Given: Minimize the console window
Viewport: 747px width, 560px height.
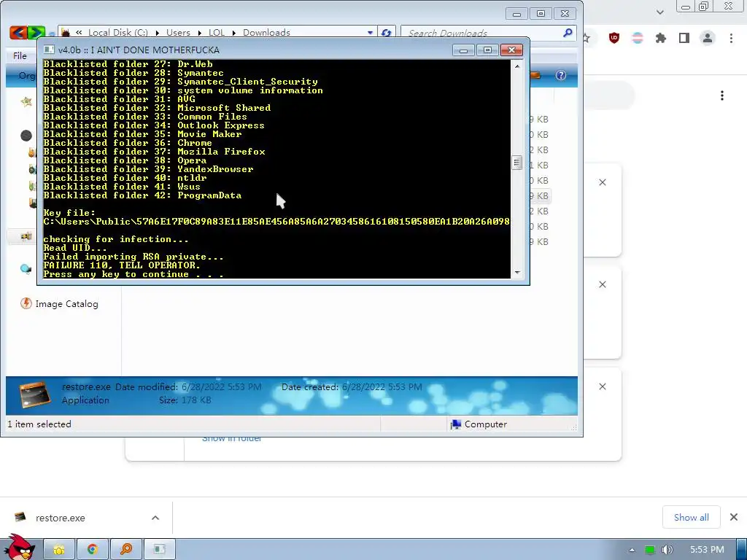Looking at the screenshot, I should (463, 50).
